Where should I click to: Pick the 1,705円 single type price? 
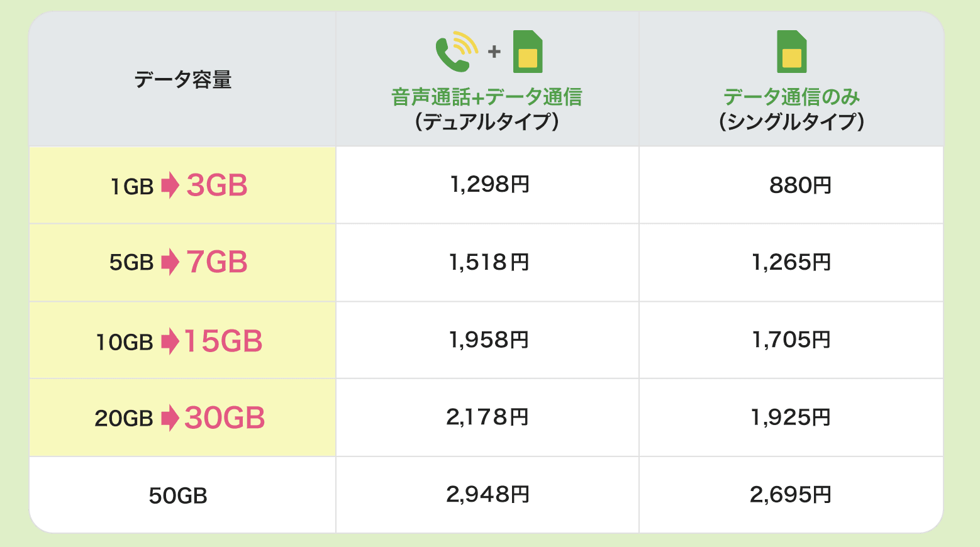click(x=791, y=340)
